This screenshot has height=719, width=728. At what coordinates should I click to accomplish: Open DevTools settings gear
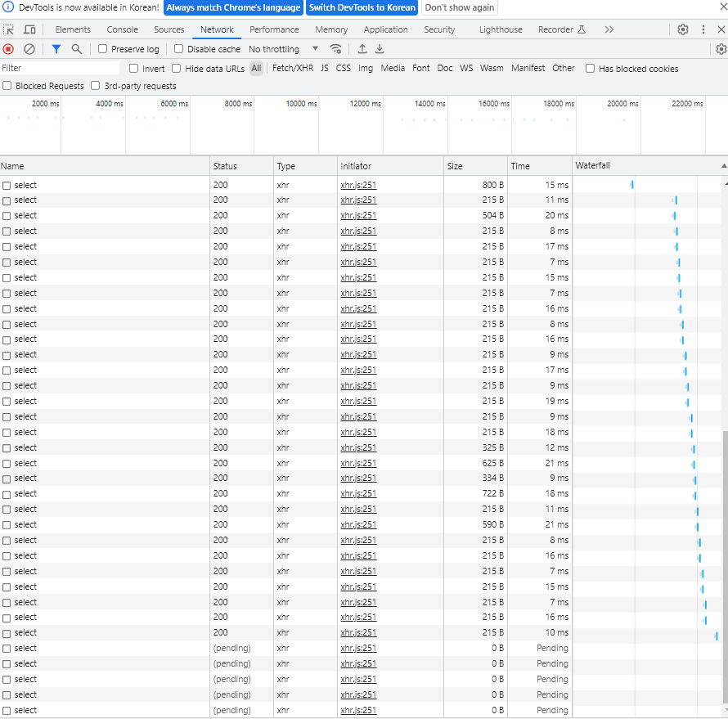pos(682,29)
